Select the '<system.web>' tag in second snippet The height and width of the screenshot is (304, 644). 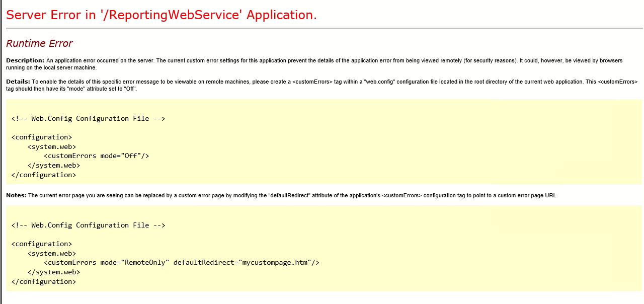52,253
